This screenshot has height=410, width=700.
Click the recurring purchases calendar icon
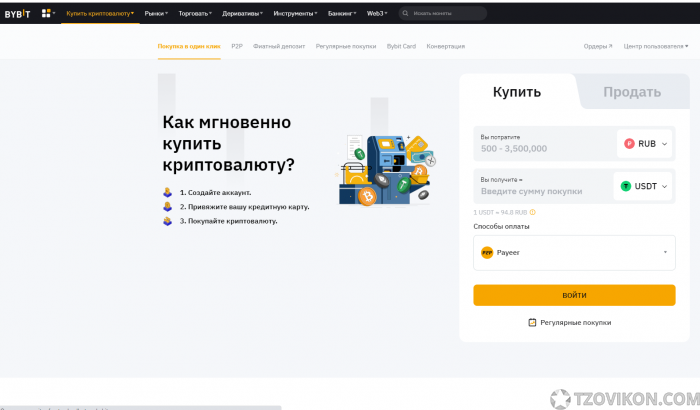click(x=532, y=322)
